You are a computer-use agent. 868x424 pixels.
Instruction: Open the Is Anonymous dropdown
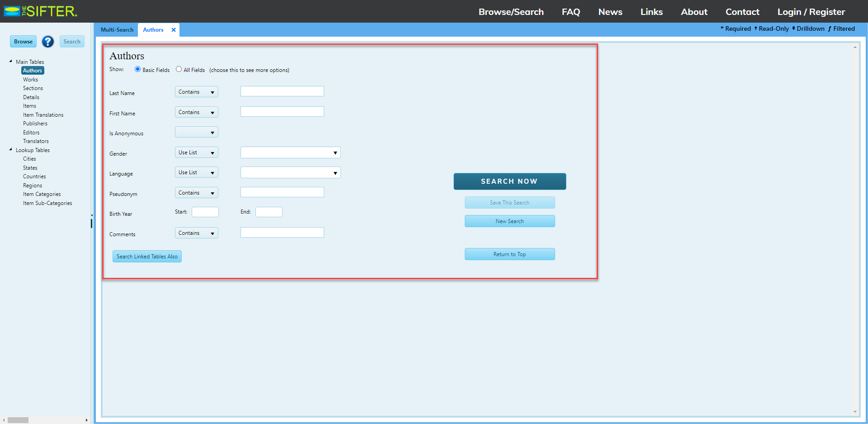(x=196, y=133)
